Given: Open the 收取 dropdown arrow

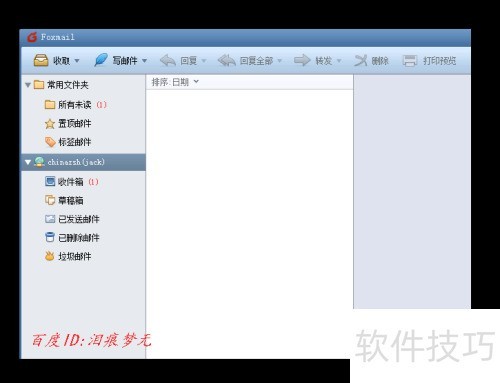Looking at the screenshot, I should pos(77,61).
